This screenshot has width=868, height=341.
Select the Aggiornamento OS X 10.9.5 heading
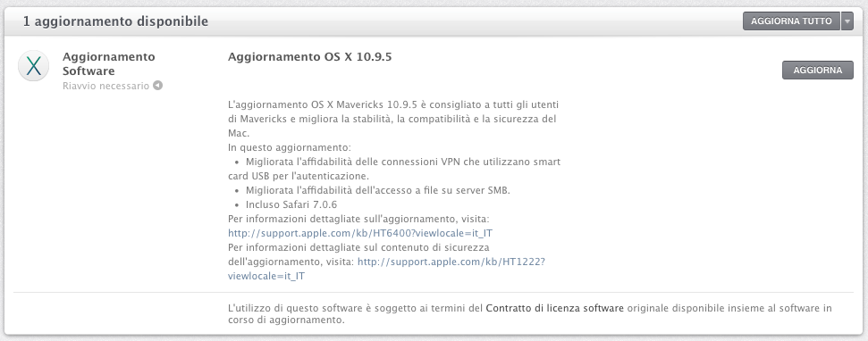[309, 56]
